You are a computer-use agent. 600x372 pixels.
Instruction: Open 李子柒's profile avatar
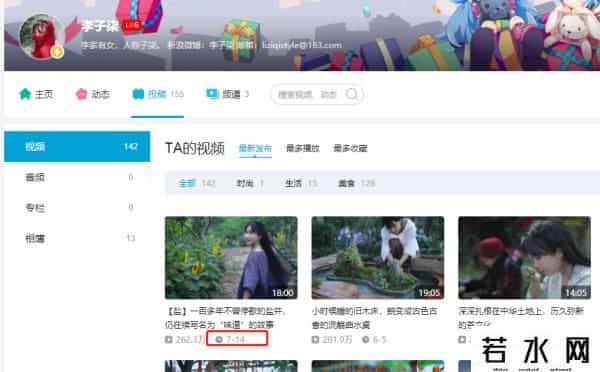coord(42,37)
